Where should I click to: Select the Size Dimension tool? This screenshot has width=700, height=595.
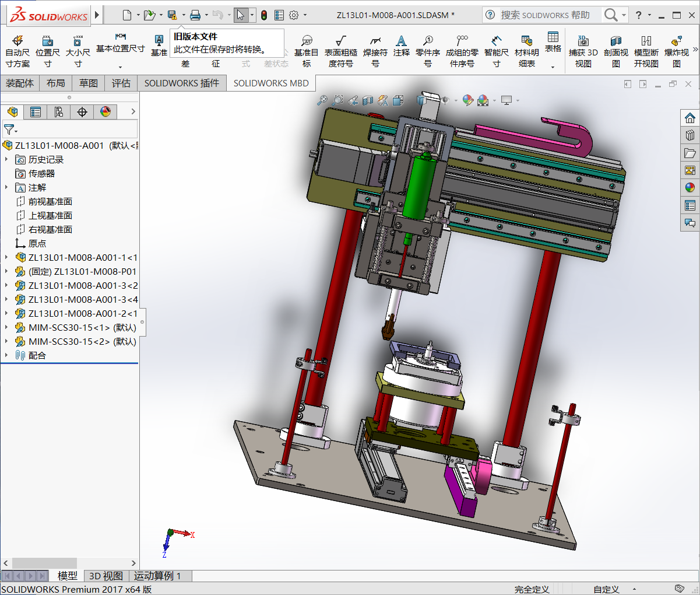(x=78, y=51)
